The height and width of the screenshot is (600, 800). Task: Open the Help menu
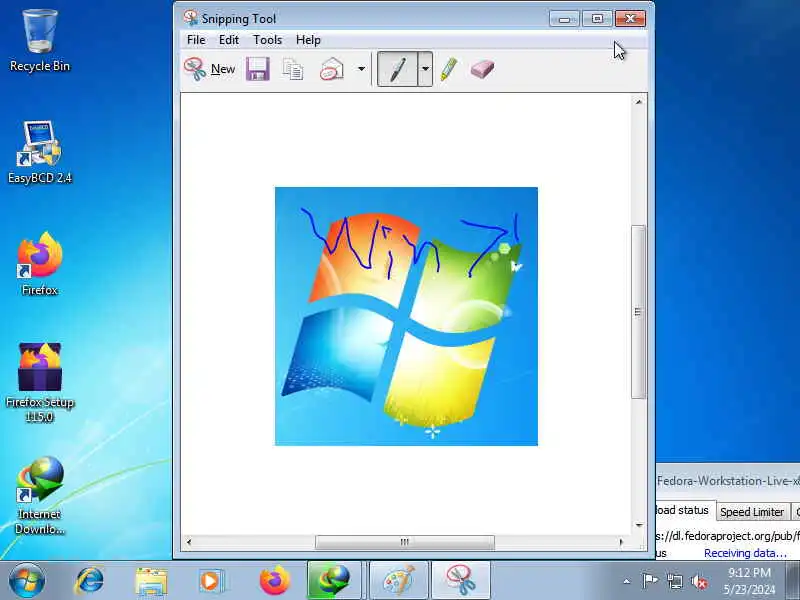click(x=308, y=40)
